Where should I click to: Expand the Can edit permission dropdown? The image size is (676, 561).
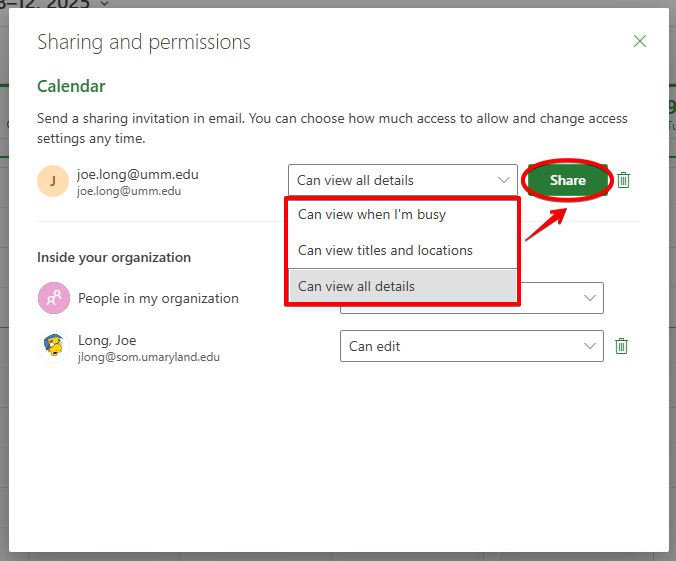click(x=471, y=346)
